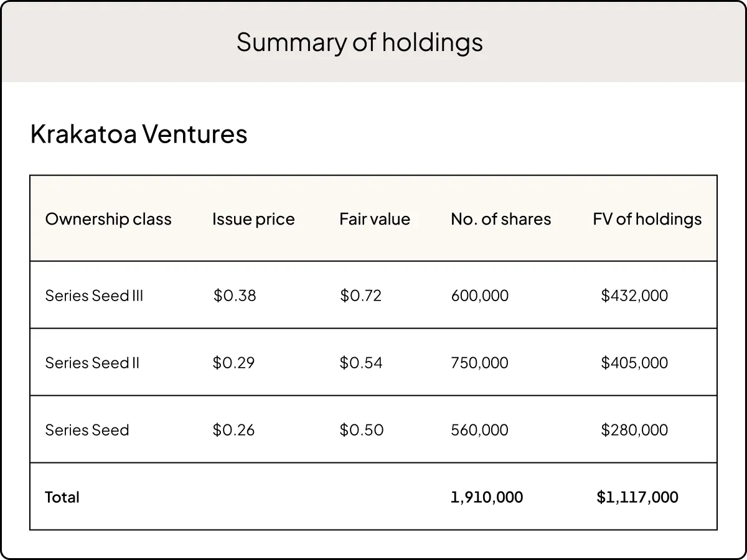Viewport: 747px width, 560px height.
Task: Click the $0.54 fair value cell
Action: [x=361, y=363]
